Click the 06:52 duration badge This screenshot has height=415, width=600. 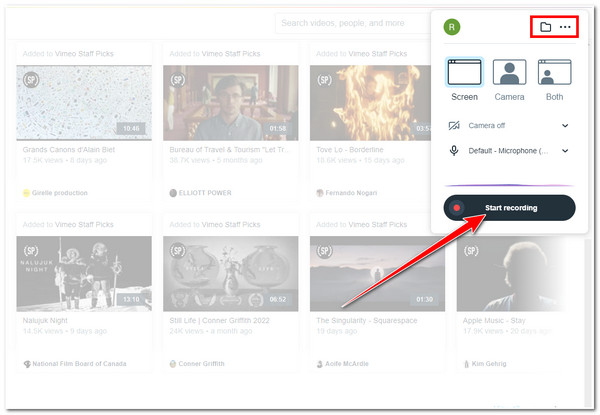[x=278, y=299]
